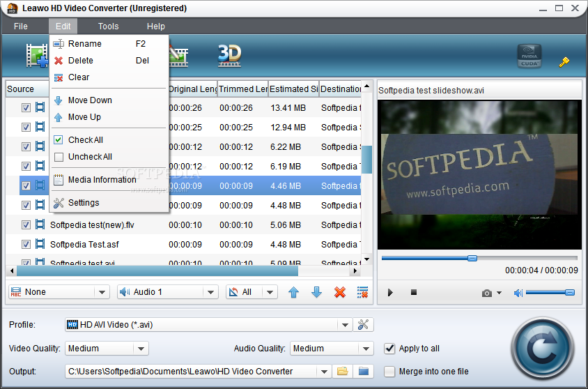Uncheck the highlighted 4.46 MB row checkbox

pos(26,186)
